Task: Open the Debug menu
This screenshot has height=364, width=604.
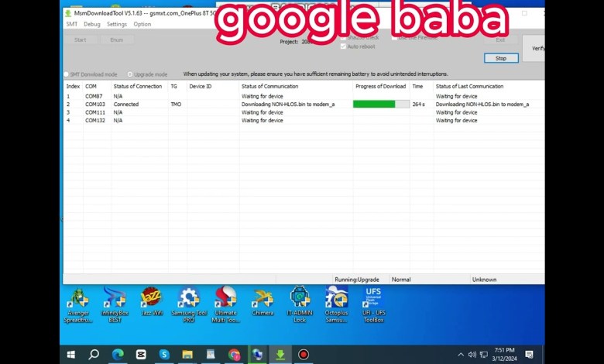Action: click(x=92, y=24)
